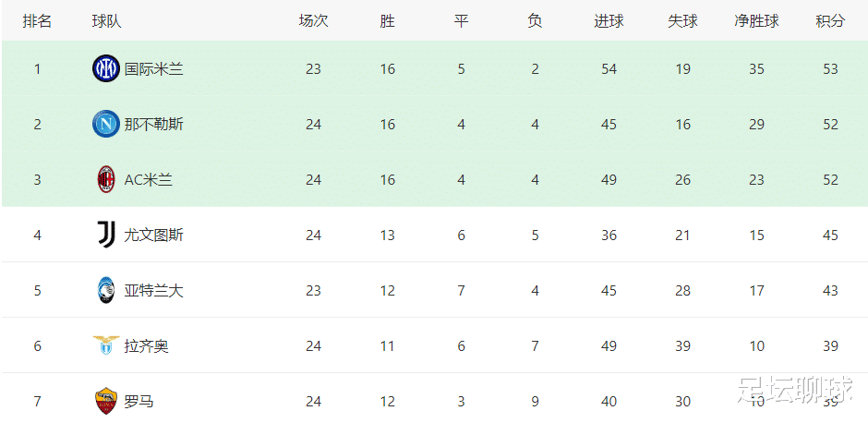This screenshot has width=868, height=423.
Task: Sort by the 积分 column header
Action: (x=830, y=21)
